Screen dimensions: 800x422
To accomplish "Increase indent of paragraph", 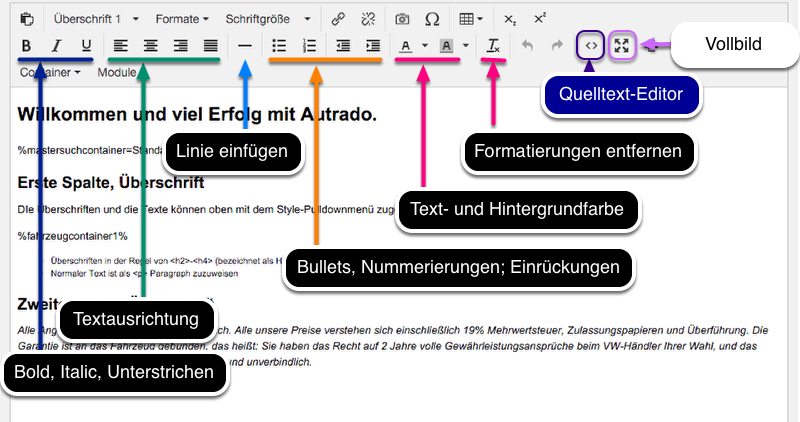I will (x=373, y=46).
